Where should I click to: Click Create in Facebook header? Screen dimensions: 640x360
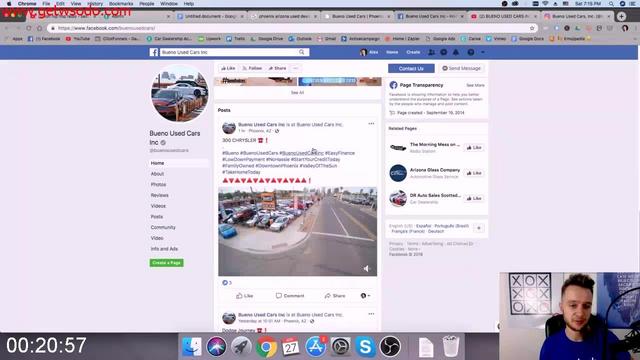[x=413, y=52]
